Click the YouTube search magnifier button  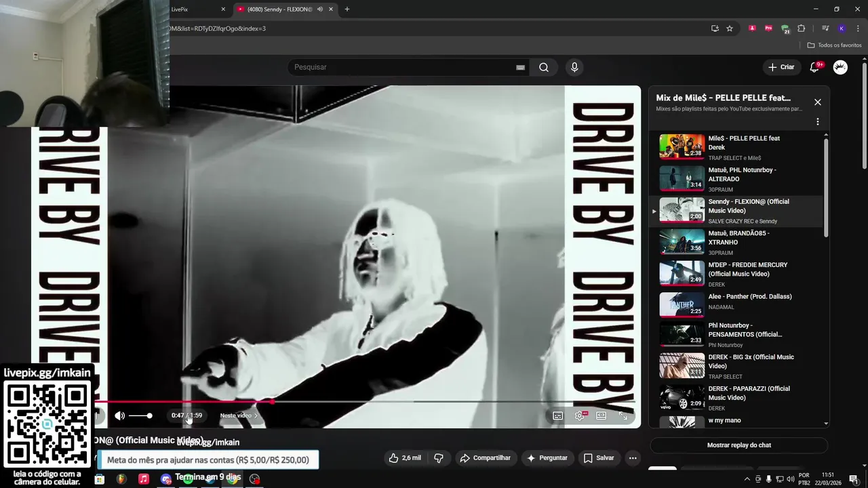[543, 67]
